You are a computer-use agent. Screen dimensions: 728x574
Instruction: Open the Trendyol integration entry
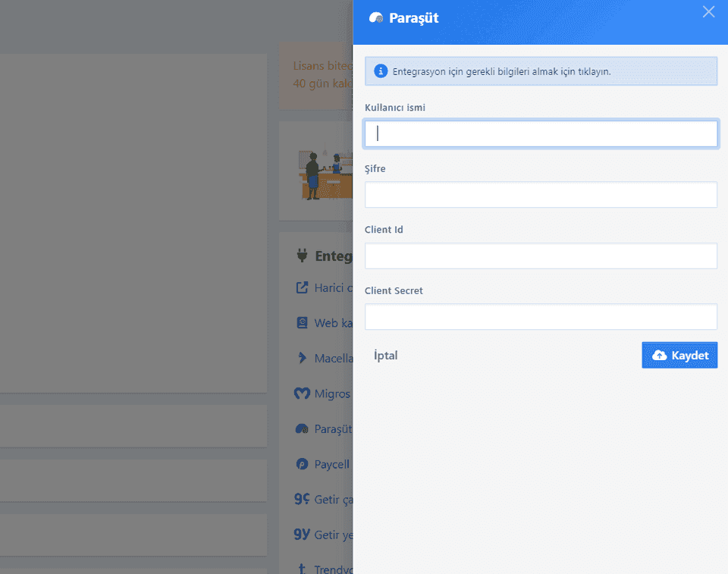(x=334, y=569)
